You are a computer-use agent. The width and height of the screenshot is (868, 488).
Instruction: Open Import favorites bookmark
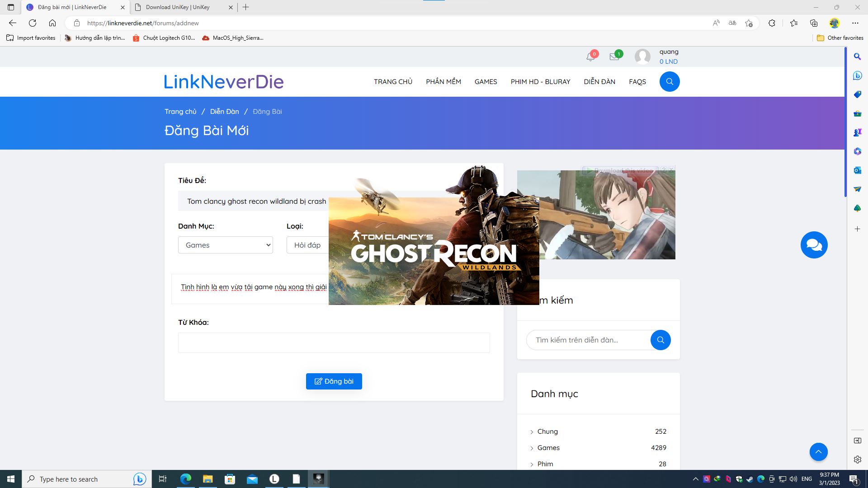tap(31, 38)
